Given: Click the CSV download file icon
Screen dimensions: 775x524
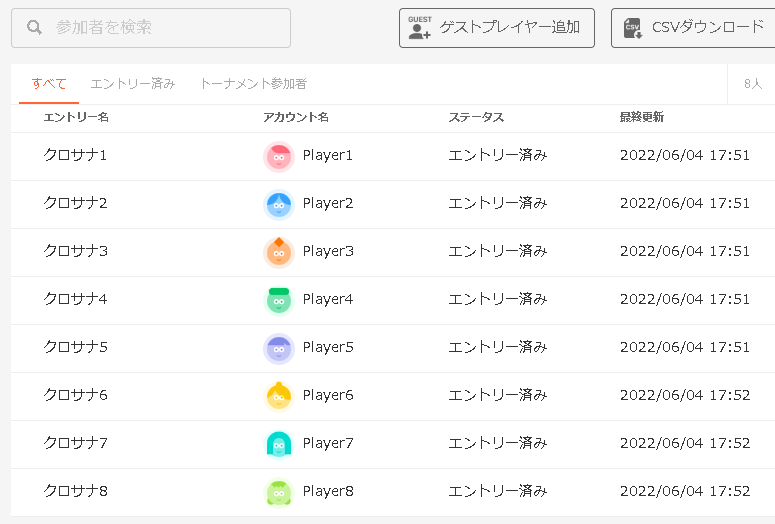Looking at the screenshot, I should [x=633, y=28].
